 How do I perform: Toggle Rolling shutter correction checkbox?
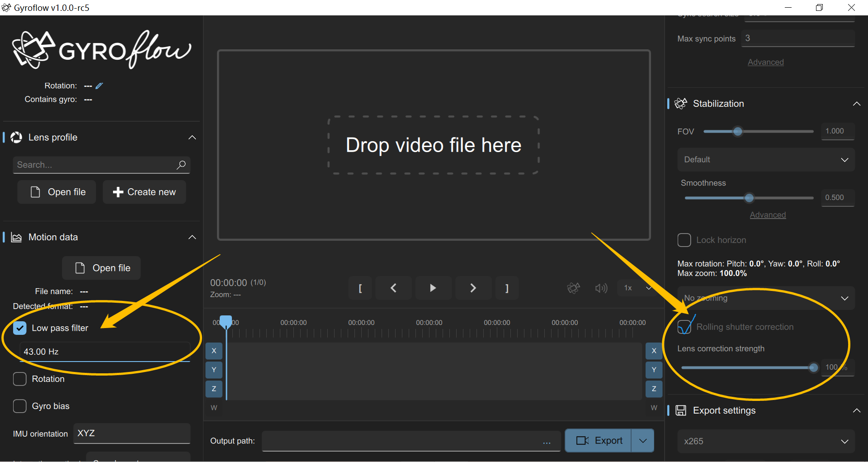click(x=684, y=327)
